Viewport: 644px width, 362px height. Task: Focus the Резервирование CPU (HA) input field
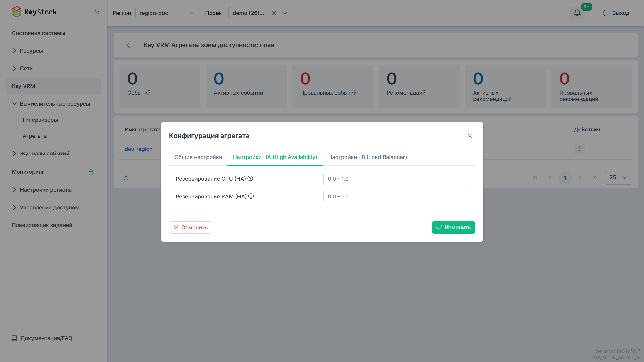(x=396, y=179)
